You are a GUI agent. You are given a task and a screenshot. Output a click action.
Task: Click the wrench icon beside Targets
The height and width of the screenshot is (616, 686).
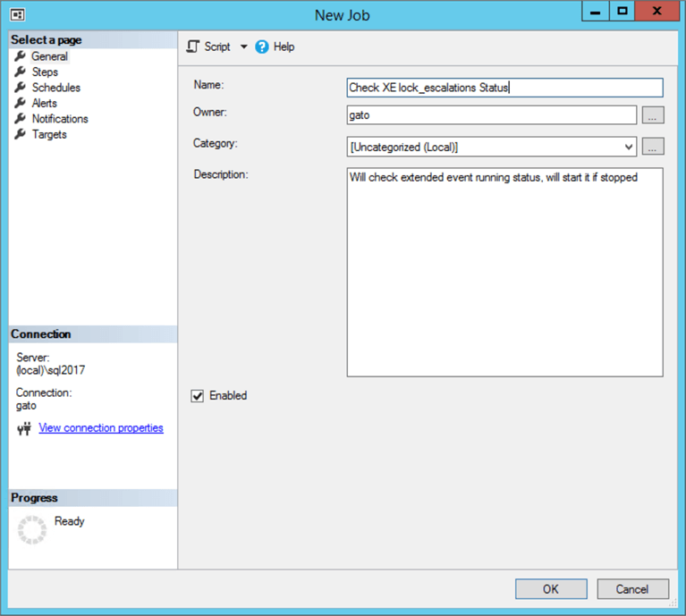point(21,134)
